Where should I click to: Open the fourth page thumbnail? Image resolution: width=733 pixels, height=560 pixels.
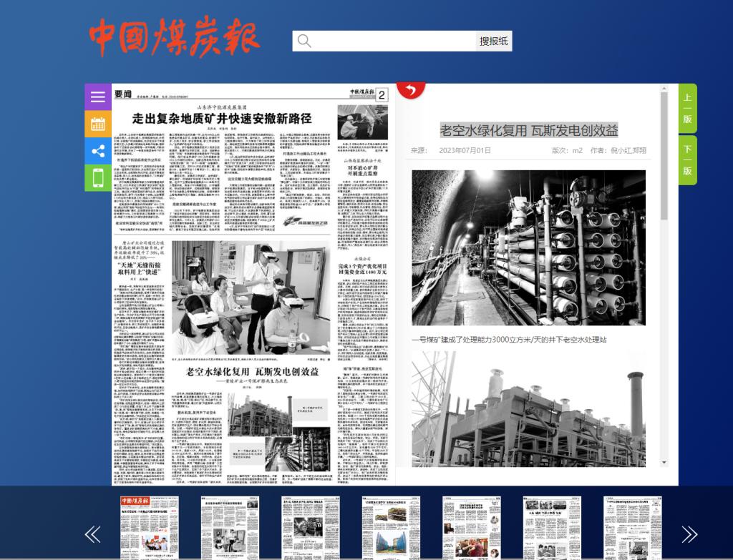point(391,528)
